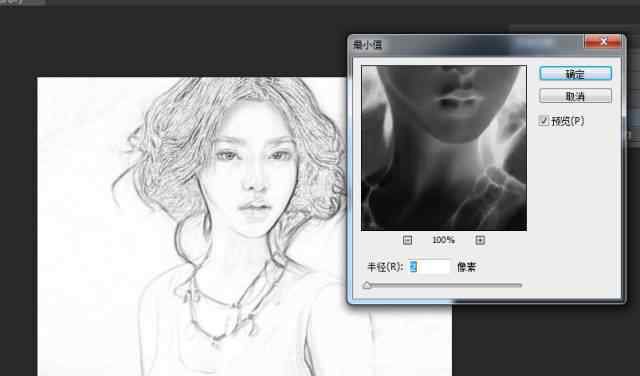Image resolution: width=640 pixels, height=376 pixels.
Task: Click the radius slider handle
Action: pyautogui.click(x=367, y=285)
